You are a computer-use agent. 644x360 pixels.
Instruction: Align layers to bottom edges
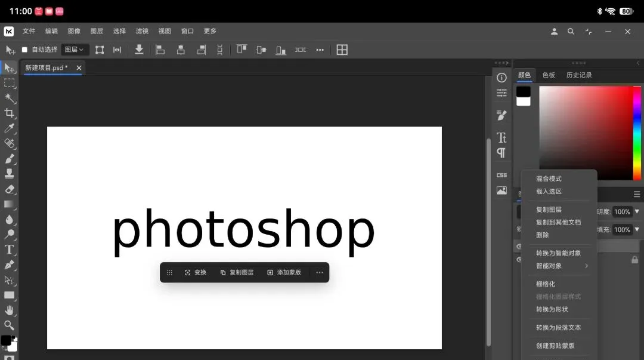point(281,50)
